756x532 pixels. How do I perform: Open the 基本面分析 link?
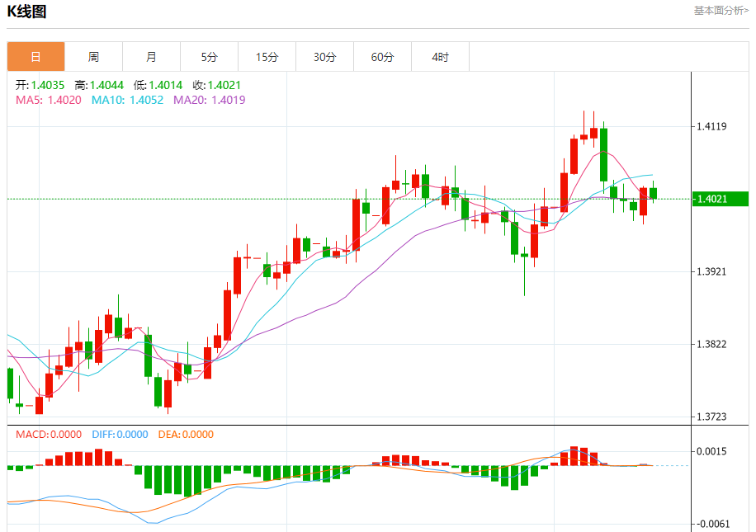coord(721,11)
